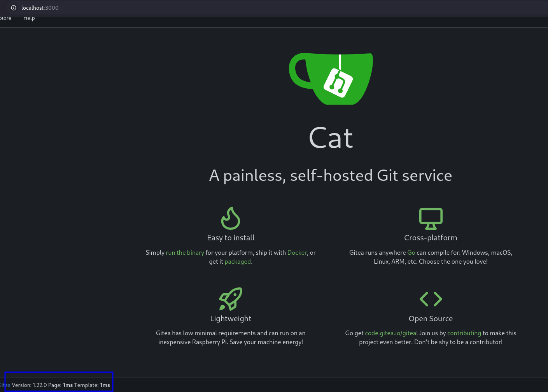Follow the 'run the binary' link
The width and height of the screenshot is (548, 392).
(x=185, y=252)
